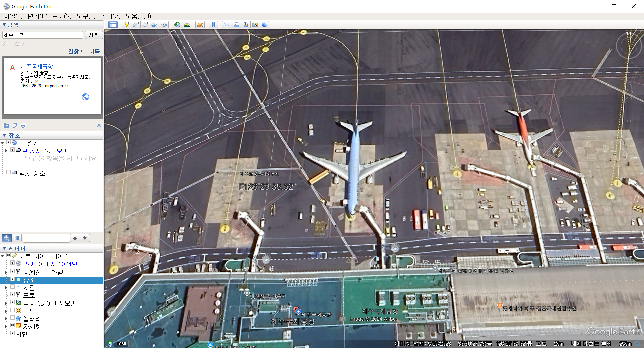Expand the 빌딩 3D 이미지보기 tree node
Image resolution: width=644 pixels, height=348 pixels.
[x=6, y=303]
